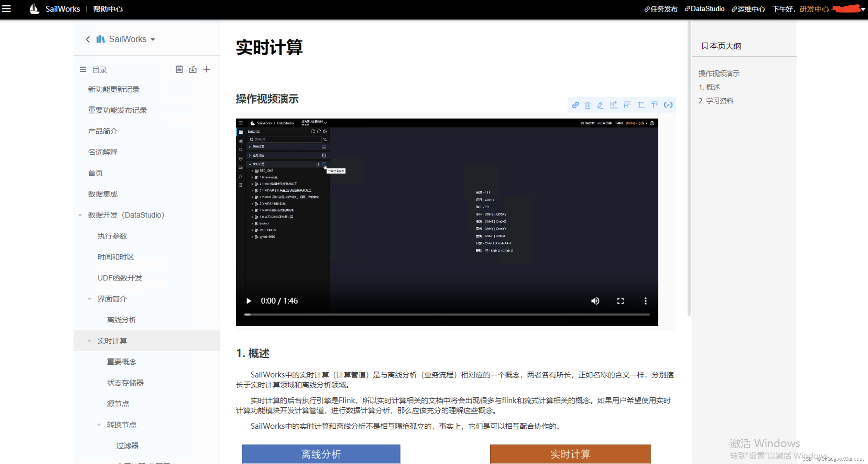Screen dimensions: 868x464
Task: Go back using the sidebar chevron
Action: click(88, 39)
